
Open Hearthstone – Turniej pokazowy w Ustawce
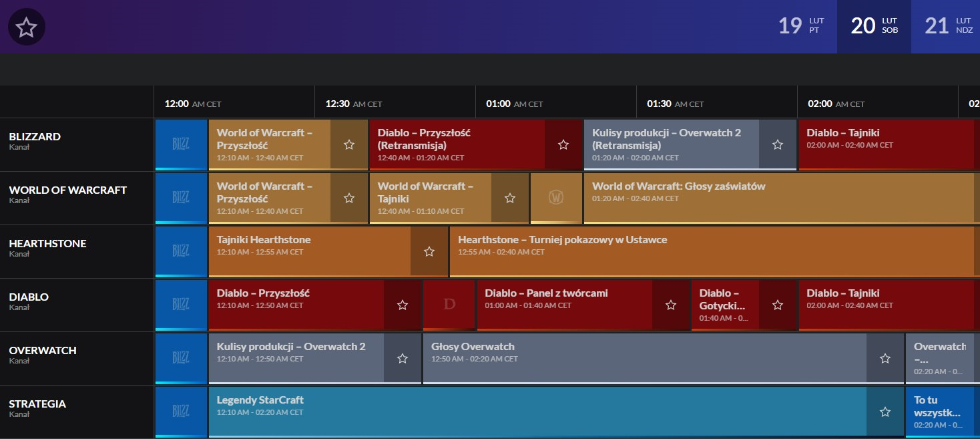(562, 240)
